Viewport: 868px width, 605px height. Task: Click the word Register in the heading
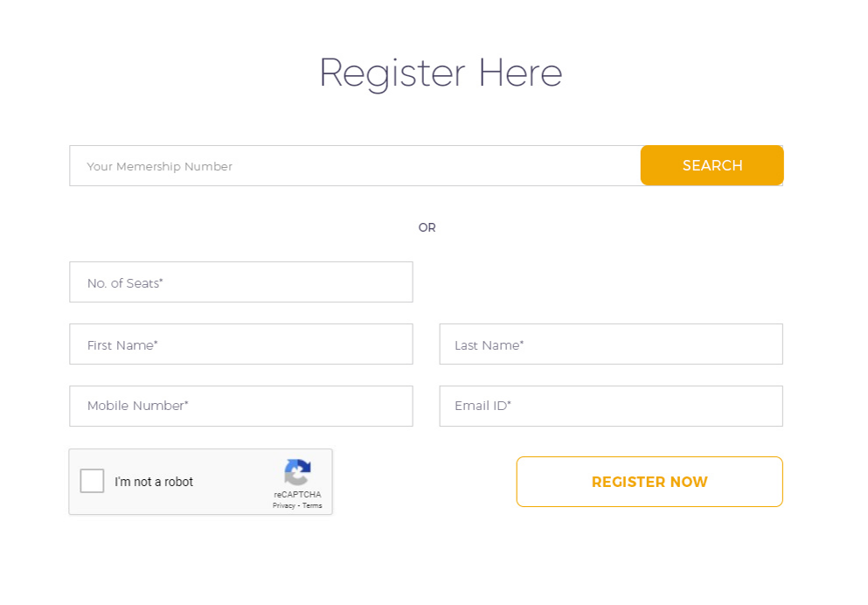392,74
